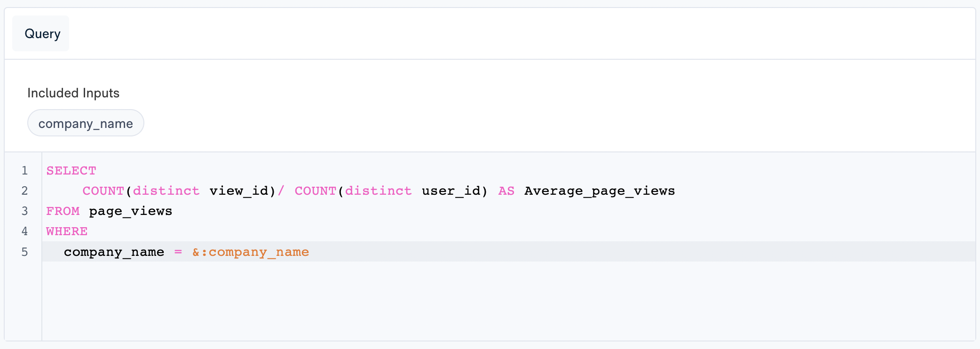This screenshot has height=349, width=980.
Task: Click 'user_id' in the query
Action: [x=451, y=191]
